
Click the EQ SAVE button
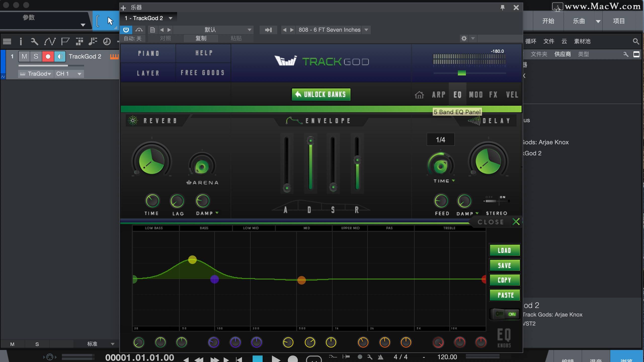click(x=504, y=265)
